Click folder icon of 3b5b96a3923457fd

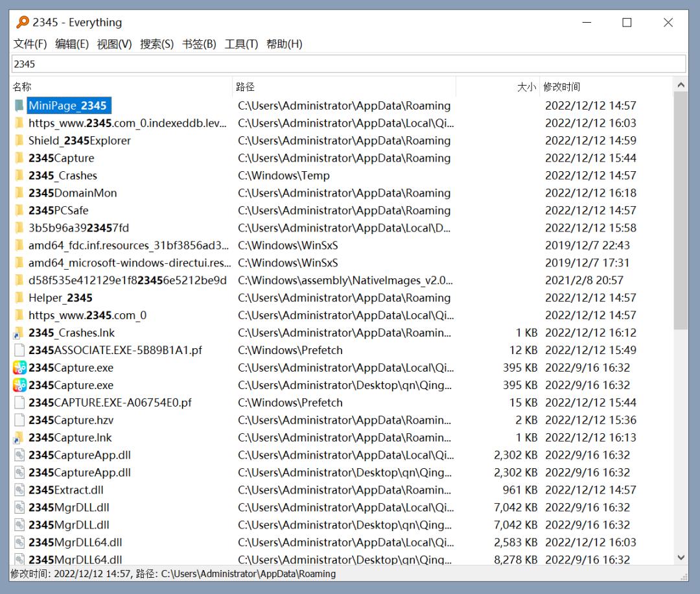point(19,228)
